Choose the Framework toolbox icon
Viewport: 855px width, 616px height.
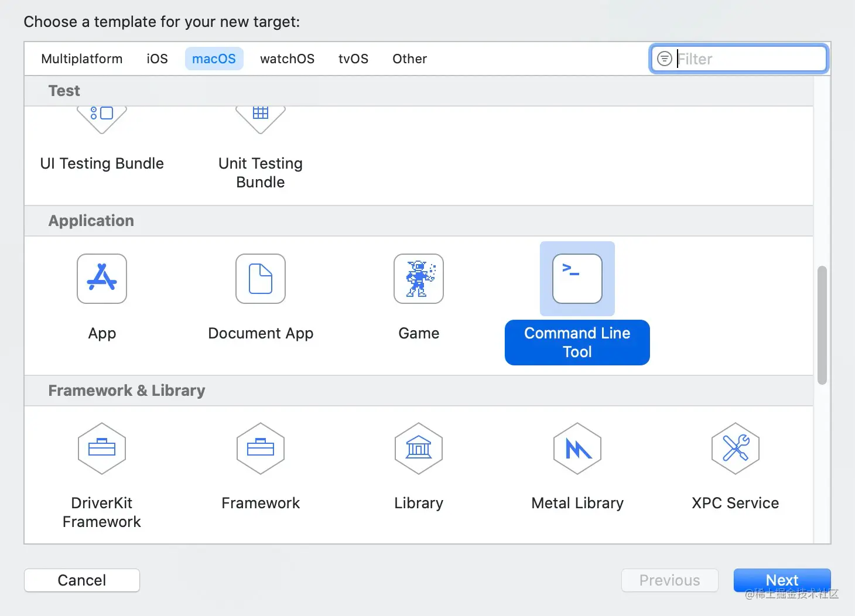point(261,449)
